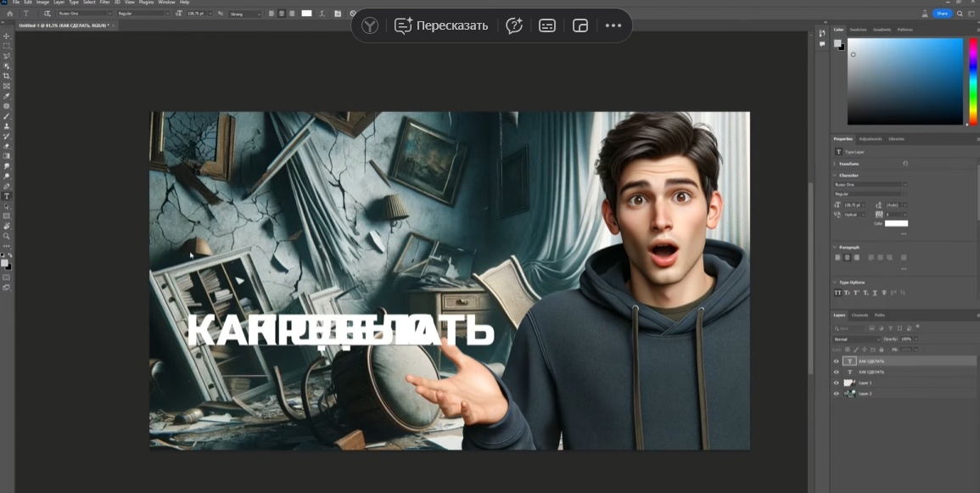Screen dimensions: 980x493
Task: Open the Normal blend mode dropdown
Action: [856, 339]
